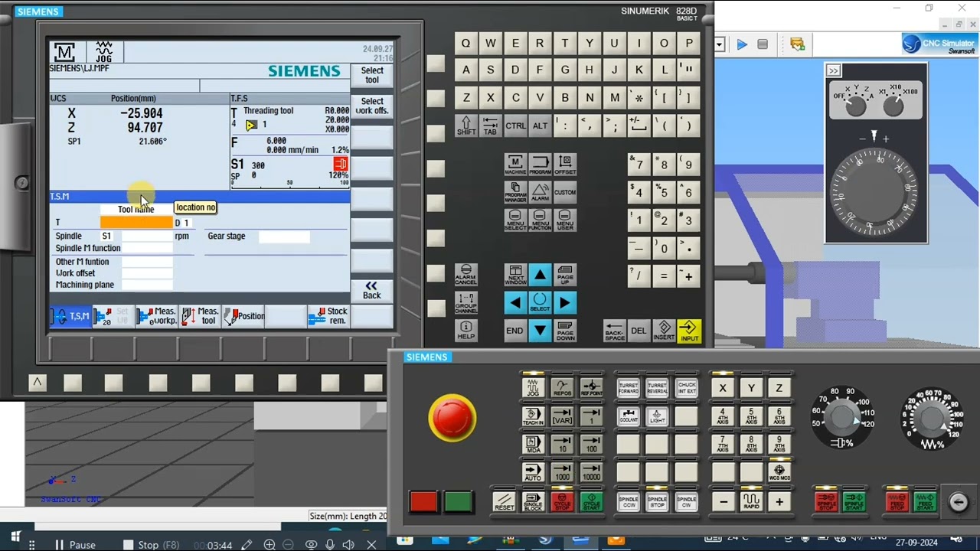Click the Gear stage field
The image size is (980, 551).
(284, 236)
